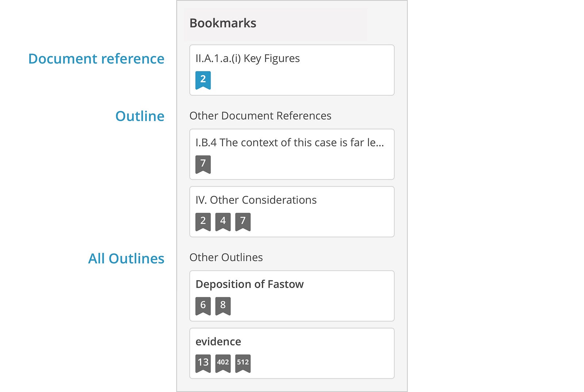The width and height of the screenshot is (584, 392).
Task: Click bookmark 402 under evidence
Action: (x=223, y=363)
